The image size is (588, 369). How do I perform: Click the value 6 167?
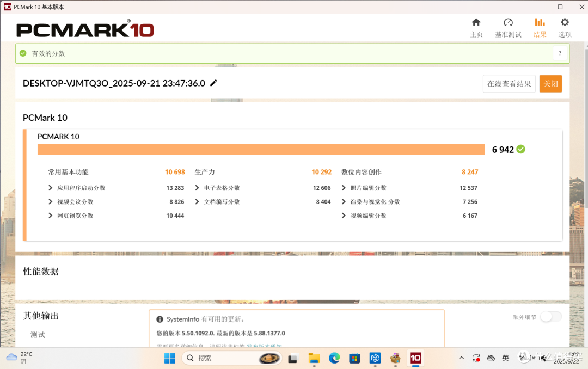coord(470,216)
